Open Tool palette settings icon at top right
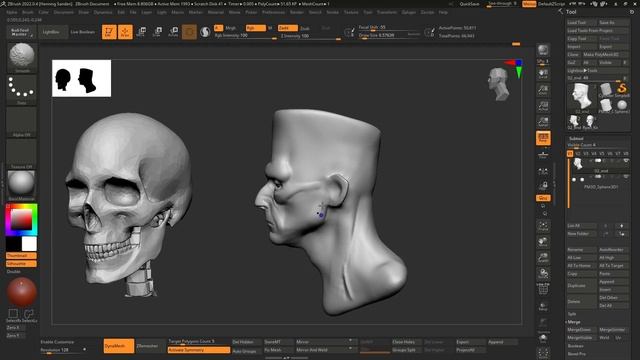Screen dimensions: 640x360 tap(632, 12)
